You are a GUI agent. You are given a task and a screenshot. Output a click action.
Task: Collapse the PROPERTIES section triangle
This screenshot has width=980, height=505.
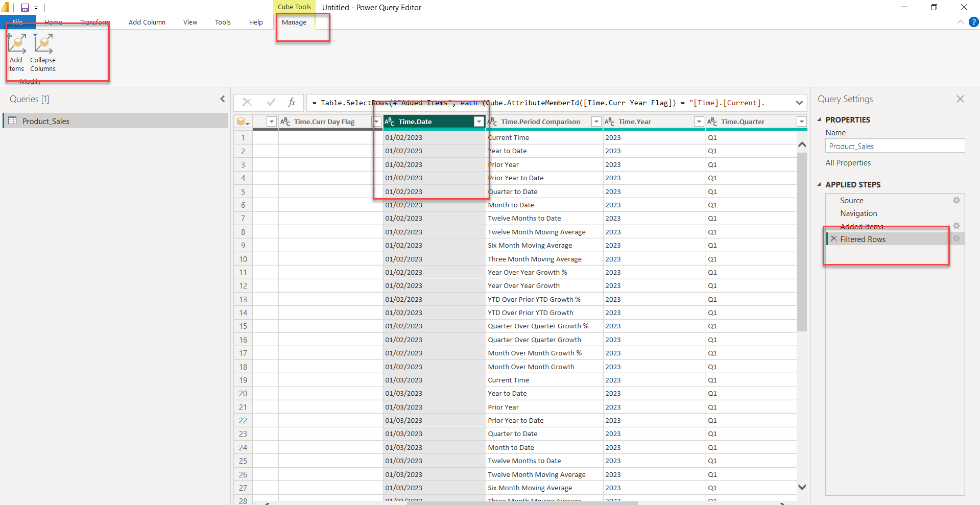tap(819, 119)
